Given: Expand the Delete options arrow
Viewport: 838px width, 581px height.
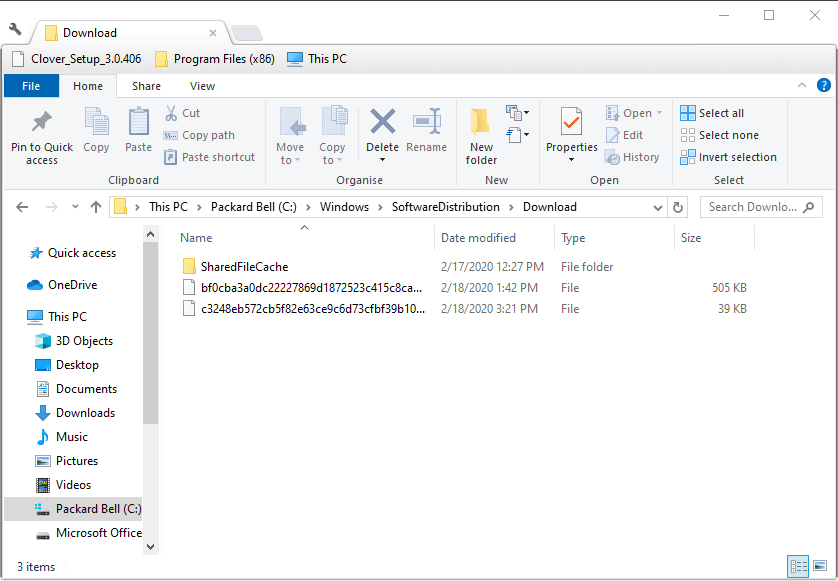Looking at the screenshot, I should point(382,160).
